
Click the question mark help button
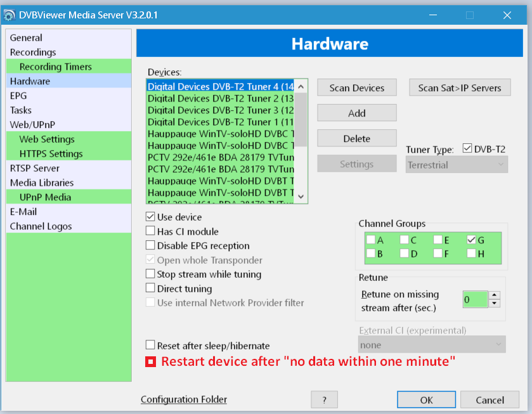click(324, 399)
